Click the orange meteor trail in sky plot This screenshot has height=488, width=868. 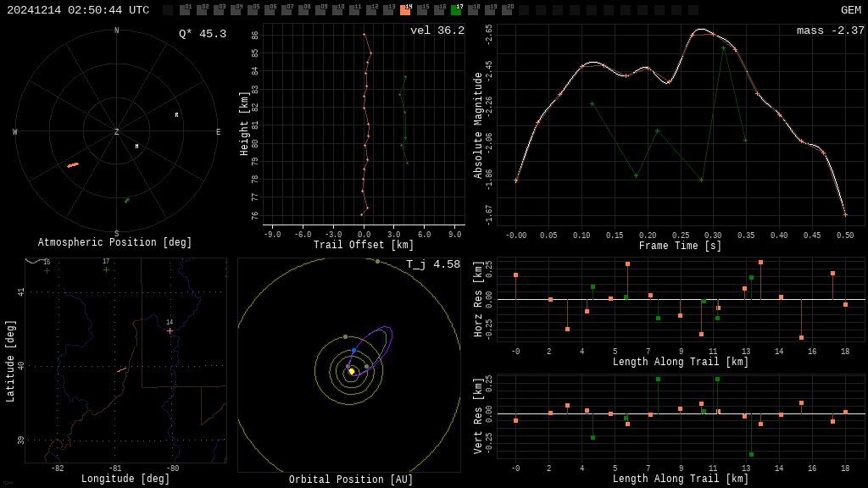tap(73, 165)
